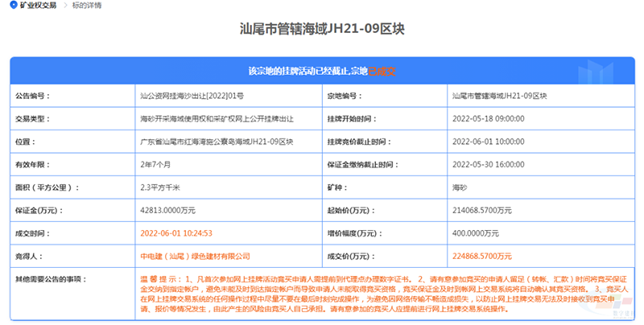Screen dimensions: 644x325
Task: Click the deposit deadline 2022-05-30 16:00:00
Action: 487,164
